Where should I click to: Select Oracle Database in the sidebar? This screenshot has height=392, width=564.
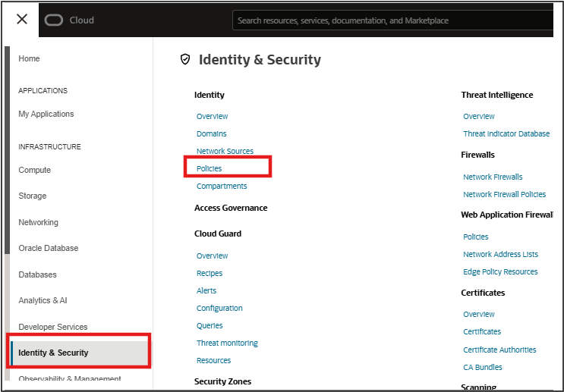pyautogui.click(x=48, y=248)
